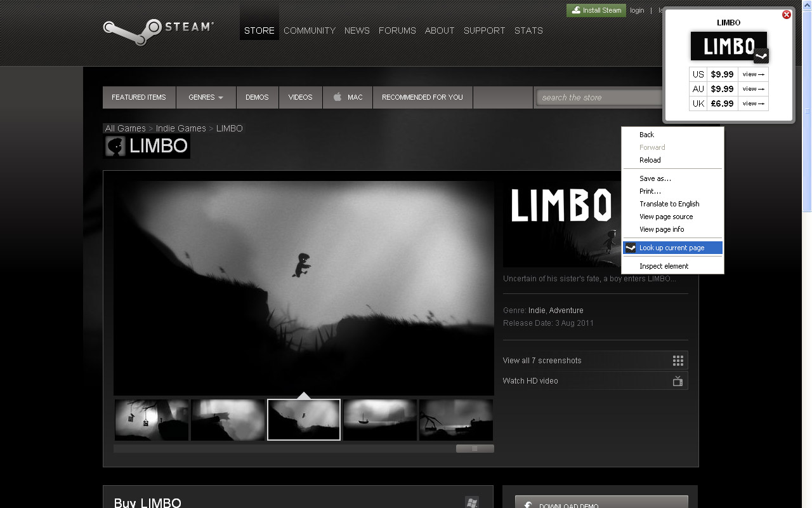The image size is (812, 508).
Task: Click the TV icon beside Watch HD video
Action: pyautogui.click(x=678, y=380)
